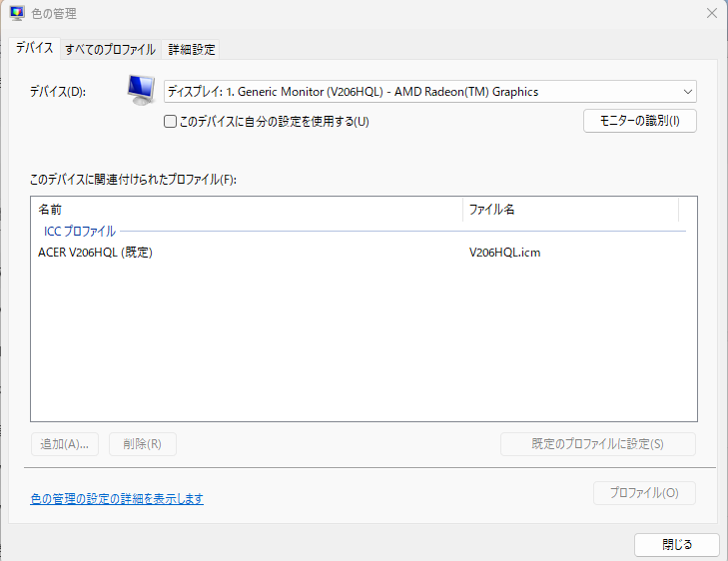Image resolution: width=728 pixels, height=561 pixels.
Task: Open the 詳細設定 tab
Action: (192, 49)
